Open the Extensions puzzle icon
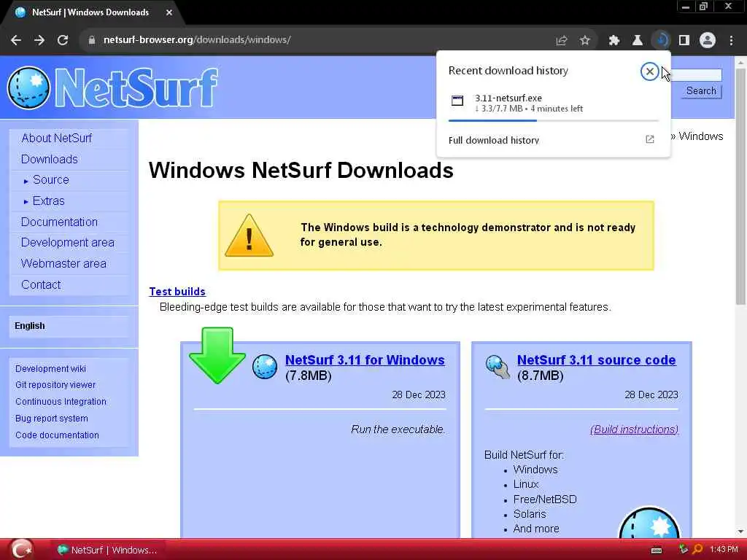The height and width of the screenshot is (560, 747). point(614,41)
